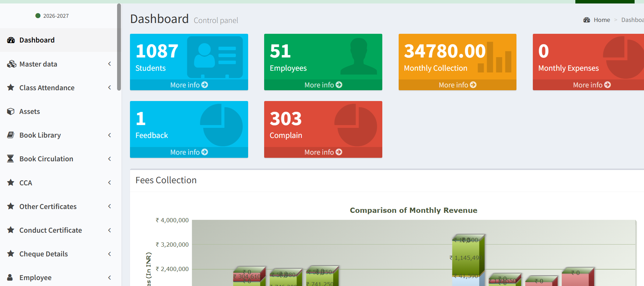Click the Dashboard gauge icon in sidebar

point(11,40)
